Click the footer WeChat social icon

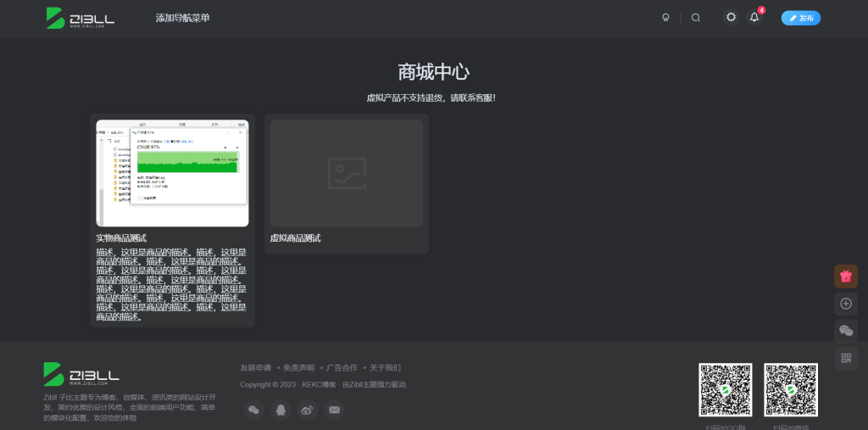click(253, 410)
